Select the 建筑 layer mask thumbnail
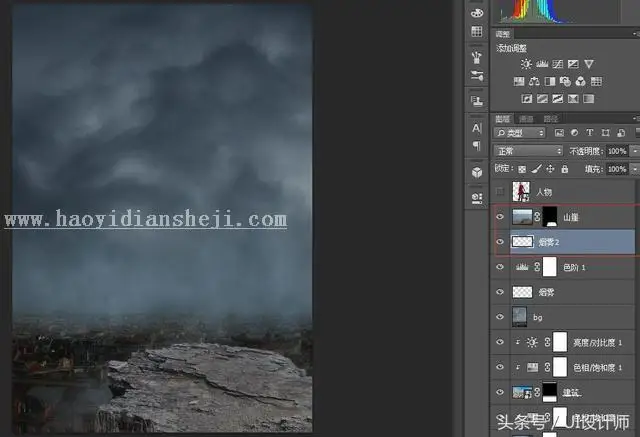The image size is (640, 437). click(x=549, y=392)
